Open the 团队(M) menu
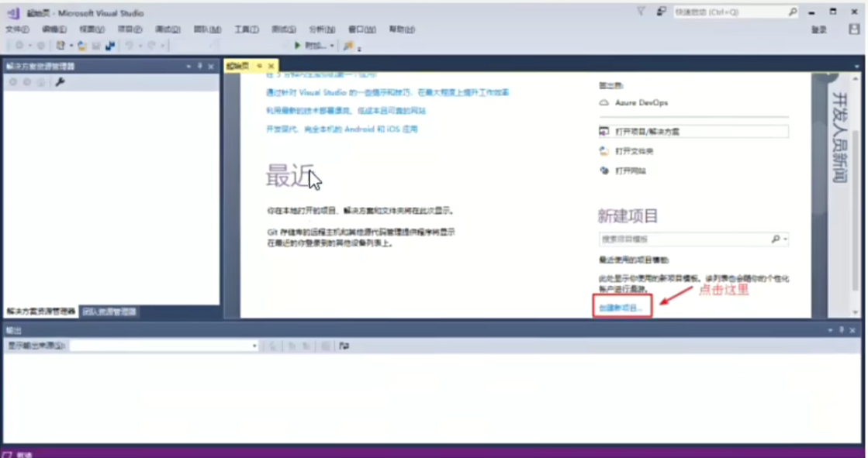The width and height of the screenshot is (868, 458). click(x=207, y=29)
